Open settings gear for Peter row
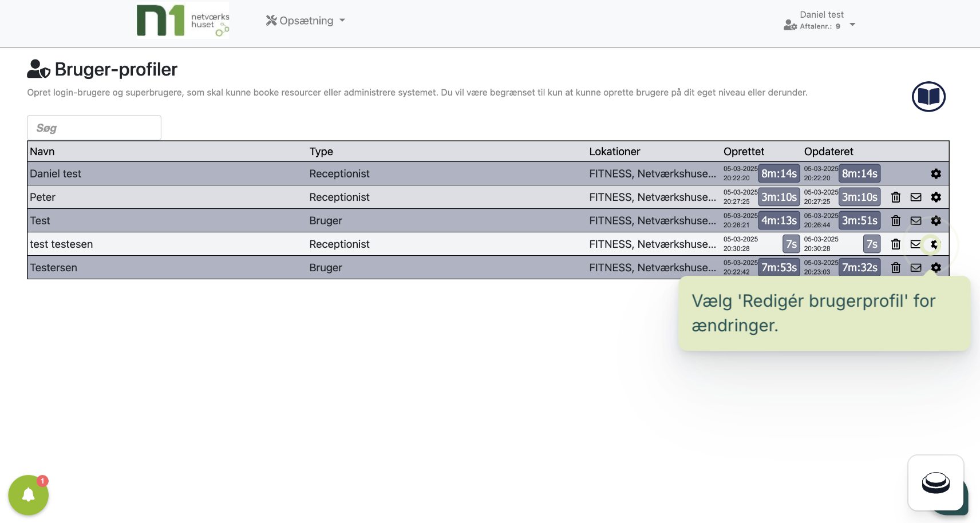The width and height of the screenshot is (980, 523). (x=936, y=197)
